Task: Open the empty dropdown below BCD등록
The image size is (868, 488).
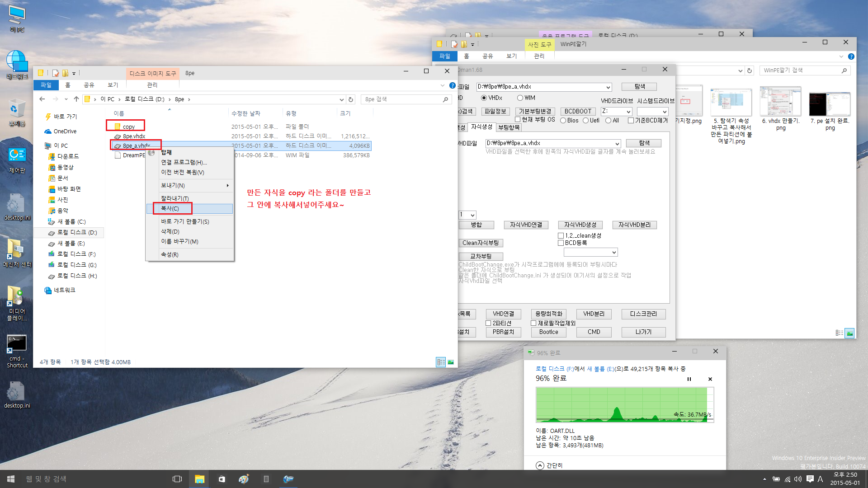Action: pos(613,252)
